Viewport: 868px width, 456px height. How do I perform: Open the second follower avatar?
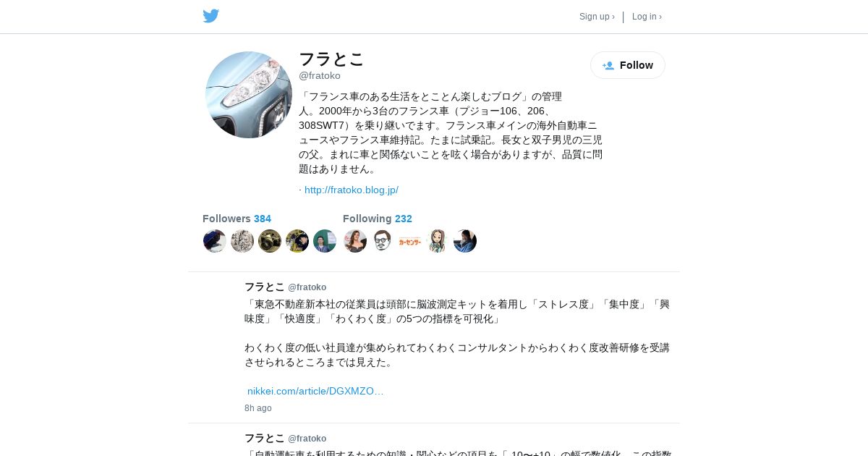pos(242,241)
